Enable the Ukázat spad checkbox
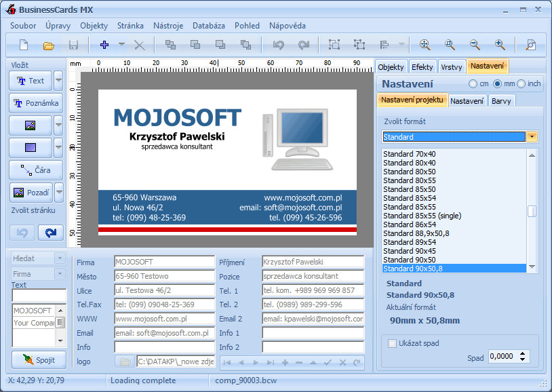The width and height of the screenshot is (552, 392). coord(392,343)
